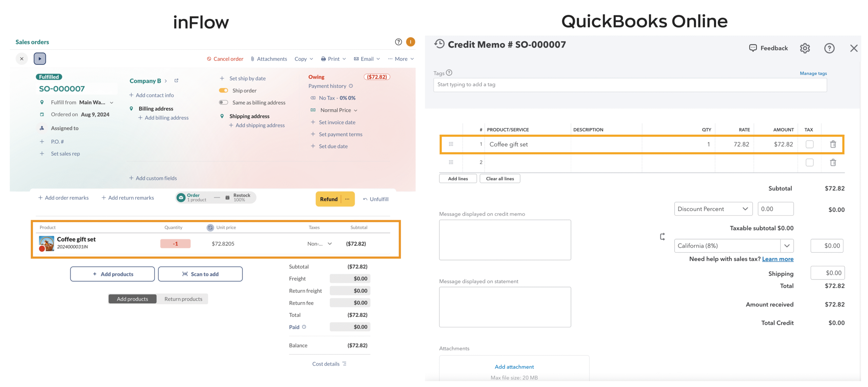Image resolution: width=868 pixels, height=387 pixels.
Task: Delete the Coffee gift set line with trash icon
Action: [833, 144]
